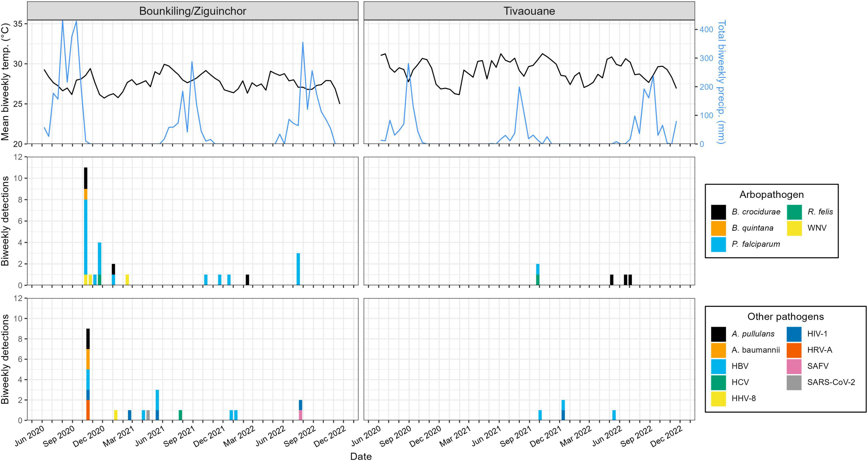Click the highest rainfall peak in Bounkiling/Ziguinchor 2020
This screenshot has width=868, height=461.
(62, 21)
